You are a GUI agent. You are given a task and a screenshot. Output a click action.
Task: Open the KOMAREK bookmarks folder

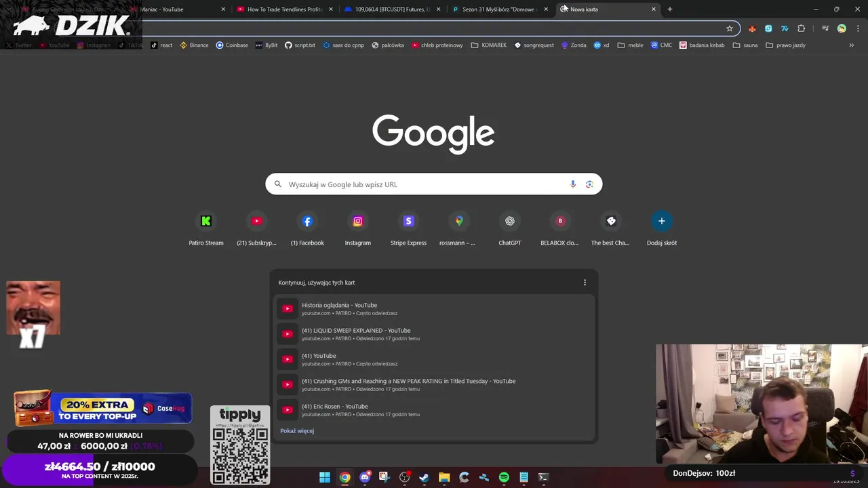point(489,45)
